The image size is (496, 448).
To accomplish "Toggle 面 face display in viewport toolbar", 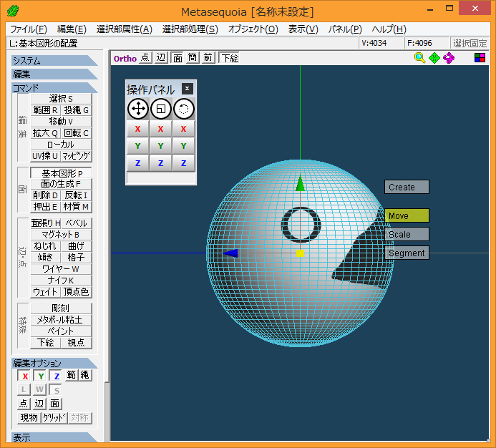I will click(178, 58).
